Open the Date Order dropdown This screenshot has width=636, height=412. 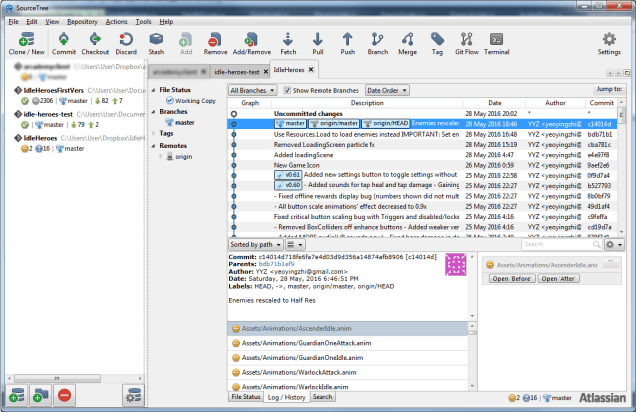[387, 90]
